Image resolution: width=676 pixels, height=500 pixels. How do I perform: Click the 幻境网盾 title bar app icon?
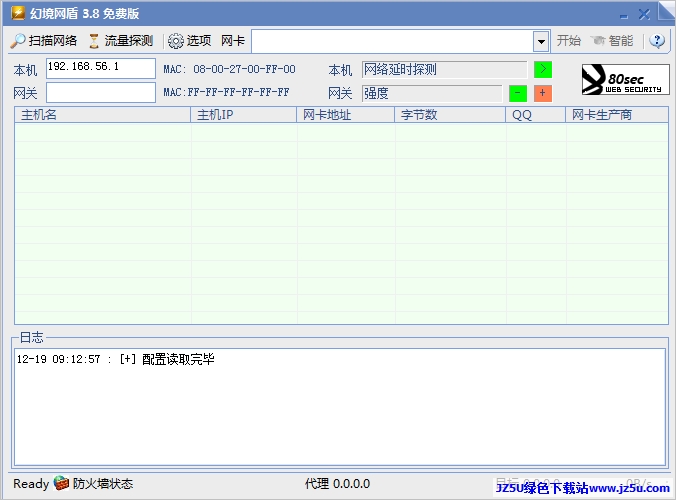click(x=18, y=13)
